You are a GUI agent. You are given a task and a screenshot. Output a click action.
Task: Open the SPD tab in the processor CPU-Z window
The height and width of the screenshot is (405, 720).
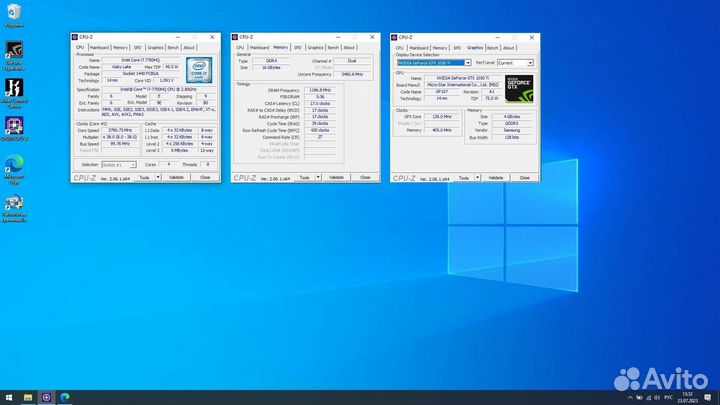[x=137, y=48]
